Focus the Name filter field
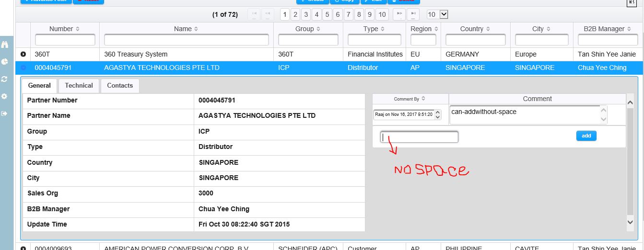This screenshot has width=644, height=250. [x=187, y=39]
